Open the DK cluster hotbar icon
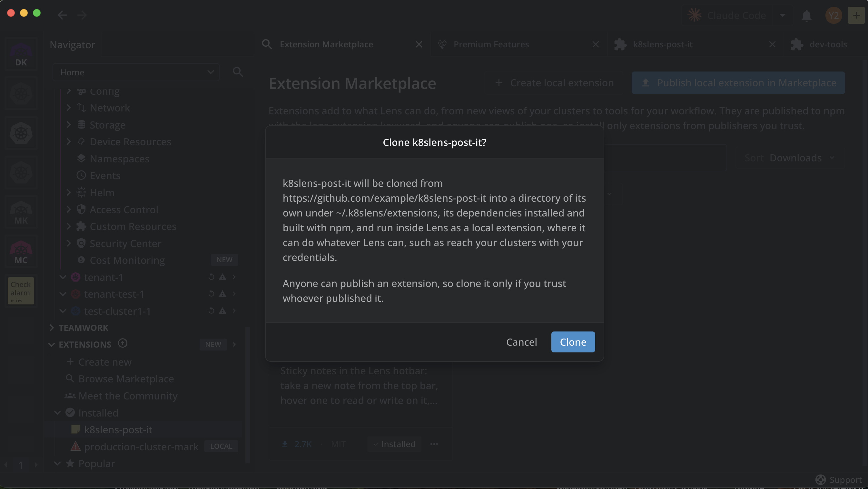 tap(21, 54)
